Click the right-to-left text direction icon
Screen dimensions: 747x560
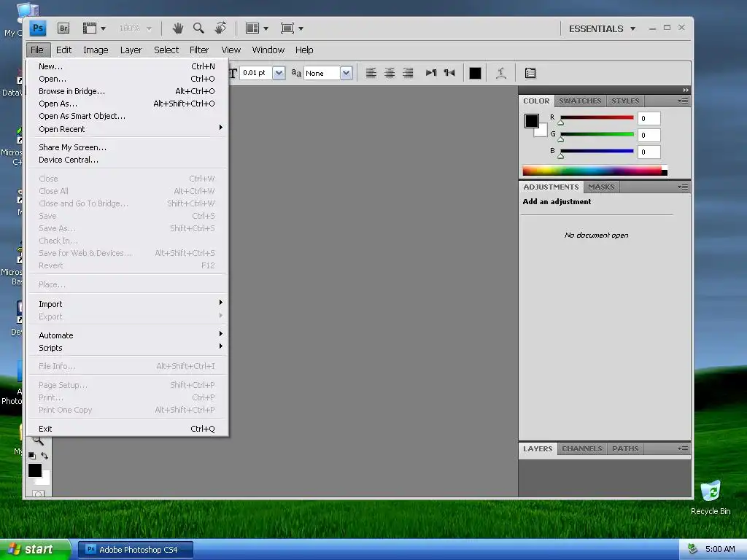point(449,73)
